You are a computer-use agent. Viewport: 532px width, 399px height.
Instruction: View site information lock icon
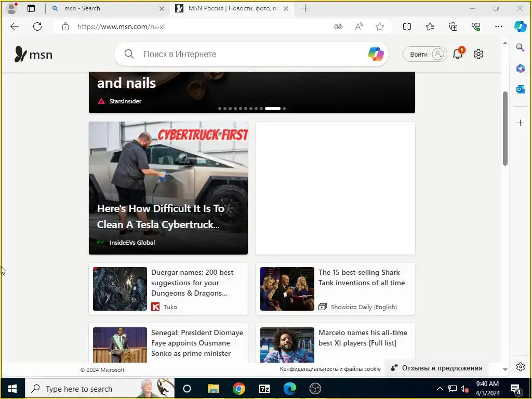tap(65, 26)
